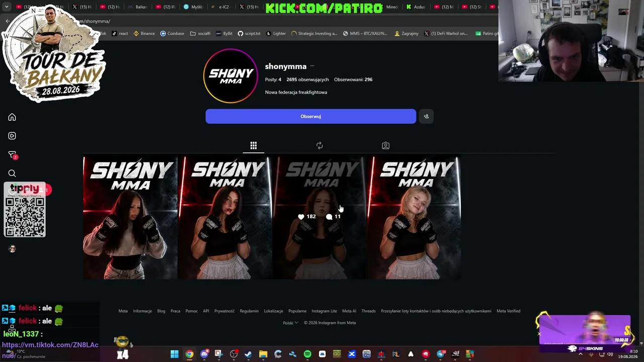644x362 pixels.
Task: Click the Informacje footer link
Action: click(x=142, y=311)
